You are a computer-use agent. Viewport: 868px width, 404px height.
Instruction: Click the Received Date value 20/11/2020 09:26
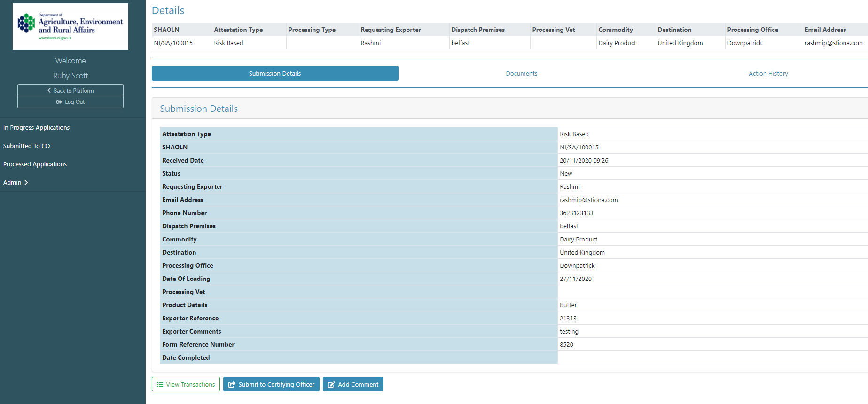pos(584,160)
